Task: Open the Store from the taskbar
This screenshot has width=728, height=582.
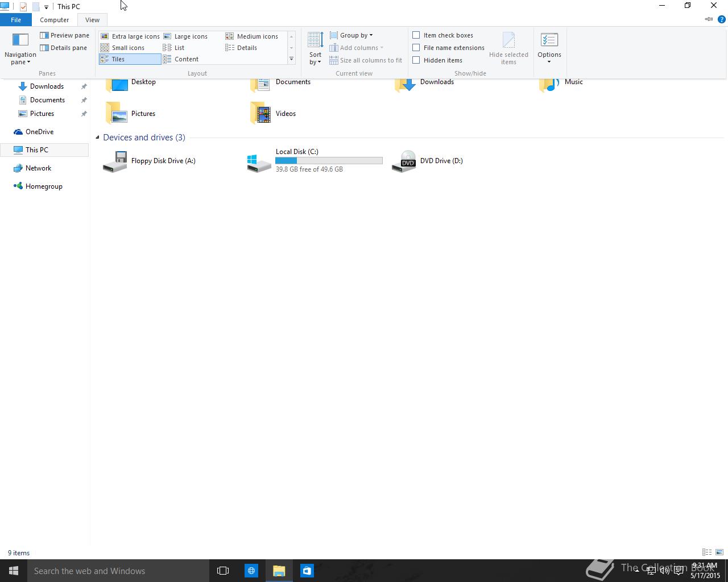Action: click(x=307, y=571)
